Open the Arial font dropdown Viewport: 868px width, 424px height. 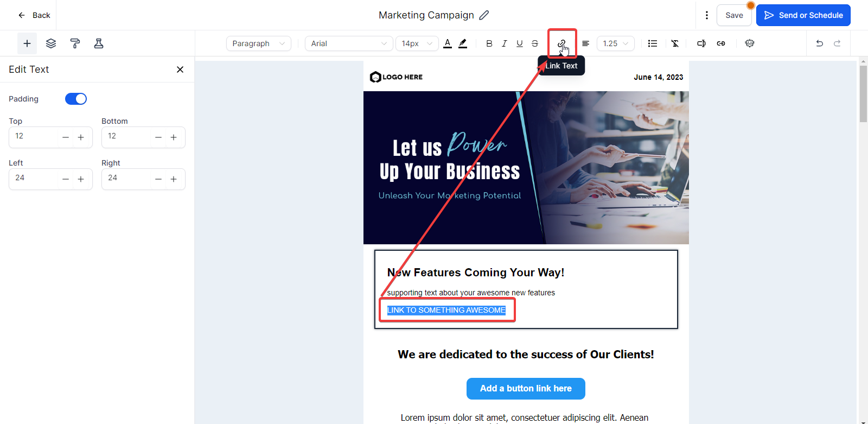point(349,43)
